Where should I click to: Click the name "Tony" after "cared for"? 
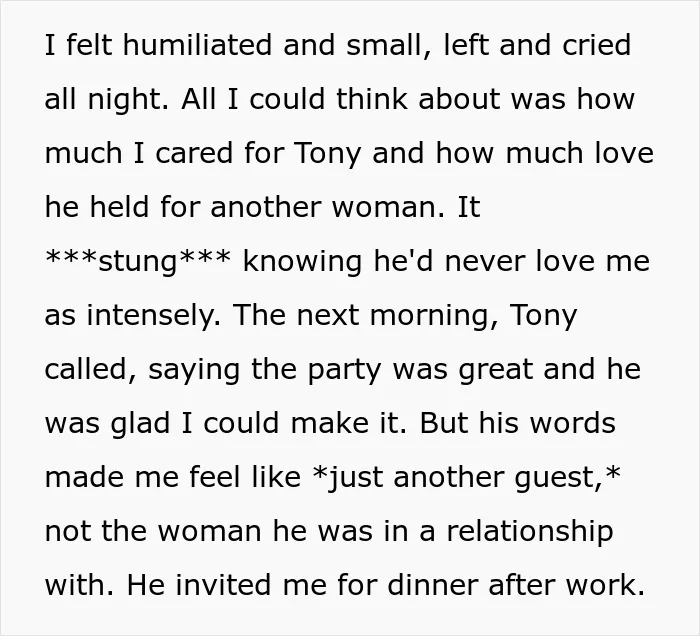(327, 154)
